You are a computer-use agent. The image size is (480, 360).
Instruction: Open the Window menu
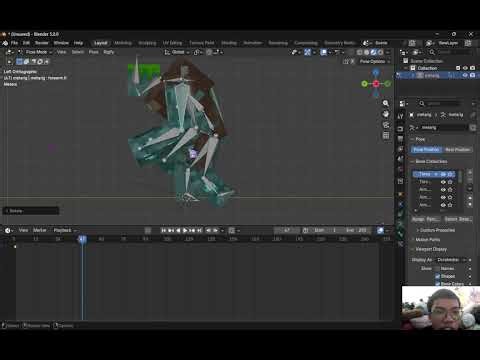(x=61, y=43)
